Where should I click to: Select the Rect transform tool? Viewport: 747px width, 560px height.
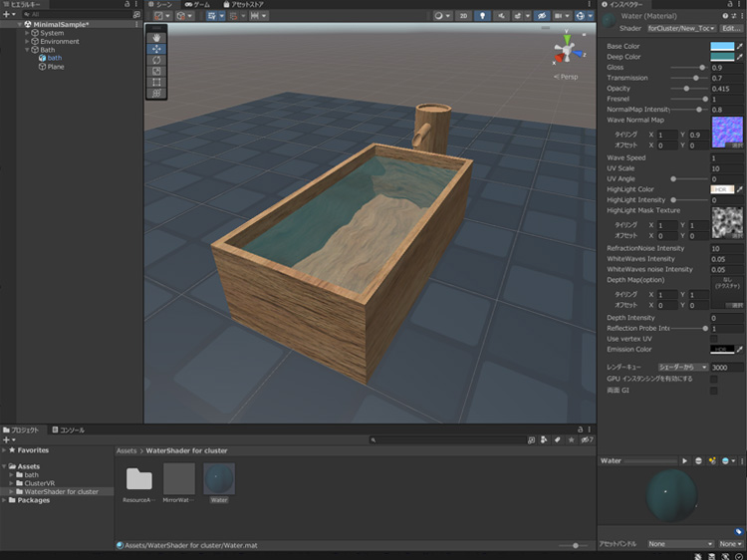pyautogui.click(x=156, y=82)
